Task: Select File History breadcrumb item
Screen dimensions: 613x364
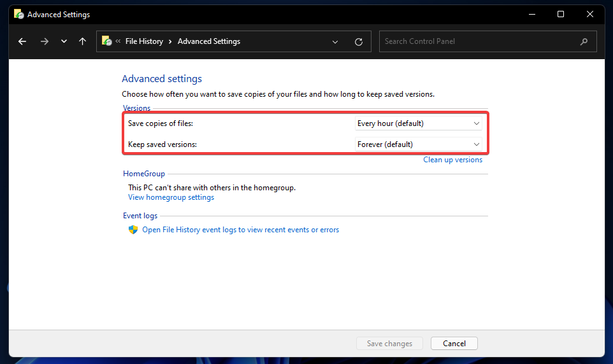Action: click(x=144, y=41)
